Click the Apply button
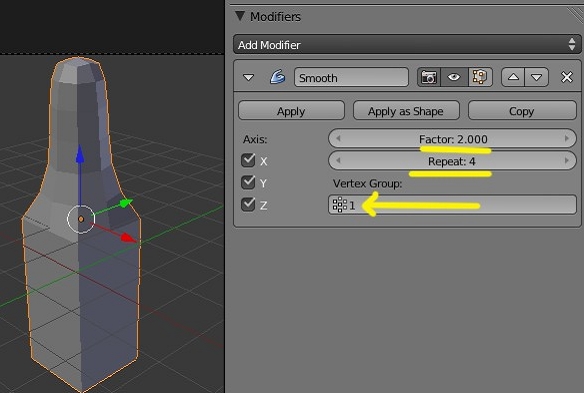The height and width of the screenshot is (393, 584). (x=291, y=111)
